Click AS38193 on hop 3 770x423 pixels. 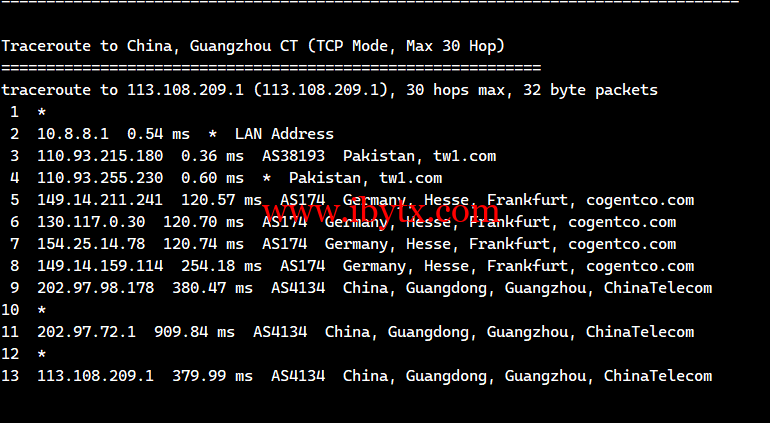point(293,156)
